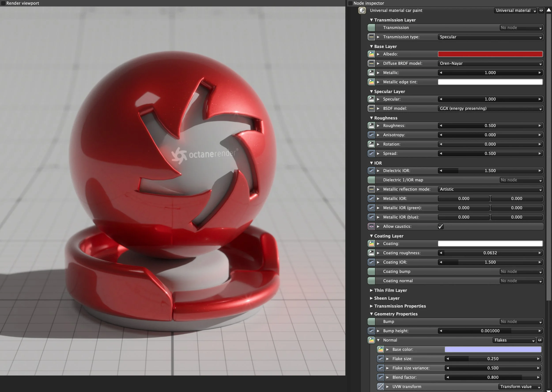Toggle the eye icon next to Flakes
The image size is (552, 392).
coord(540,340)
